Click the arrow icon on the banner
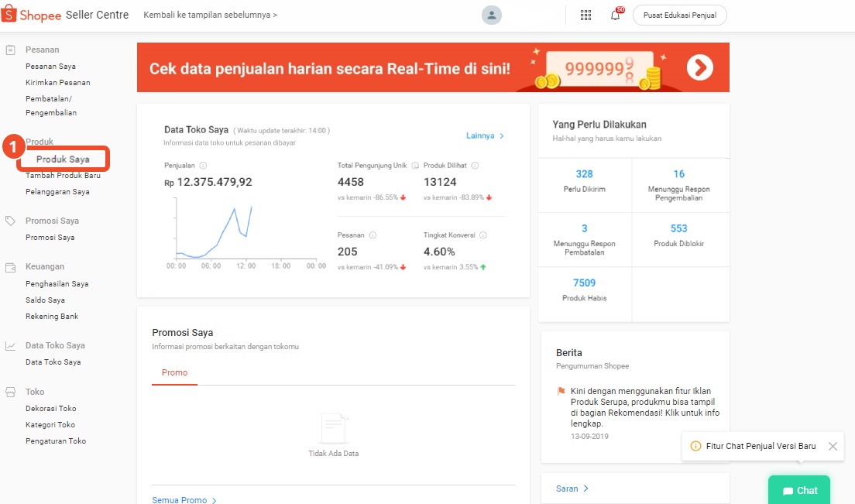Viewport: 855px width, 504px height. (699, 68)
